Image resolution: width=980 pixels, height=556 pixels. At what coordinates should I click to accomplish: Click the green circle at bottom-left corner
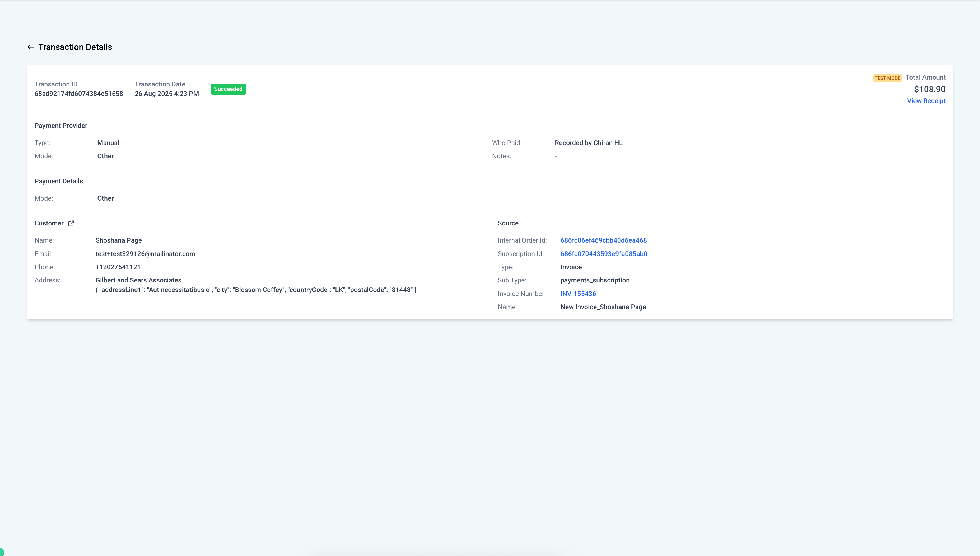tap(1, 552)
